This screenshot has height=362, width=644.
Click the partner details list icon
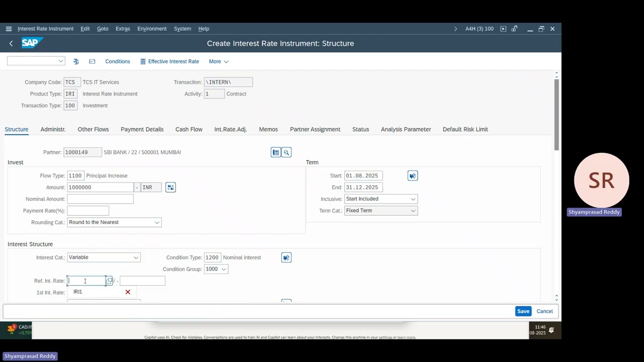point(276,152)
